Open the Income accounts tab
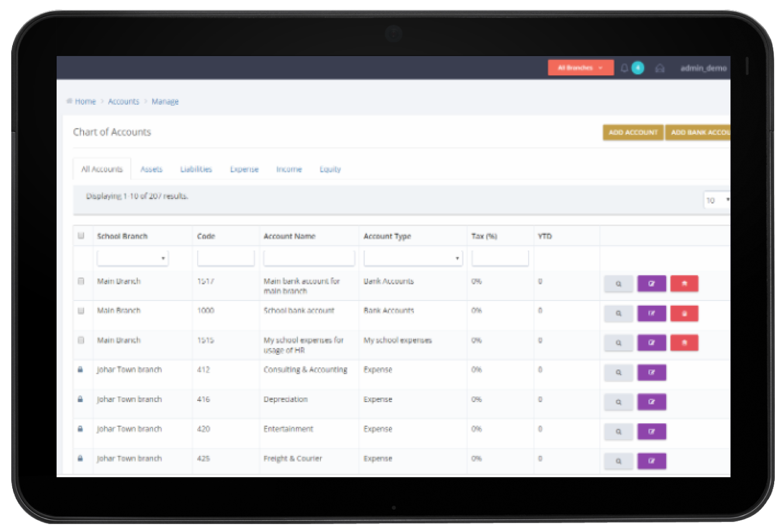This screenshot has height=532, width=783. 289,169
